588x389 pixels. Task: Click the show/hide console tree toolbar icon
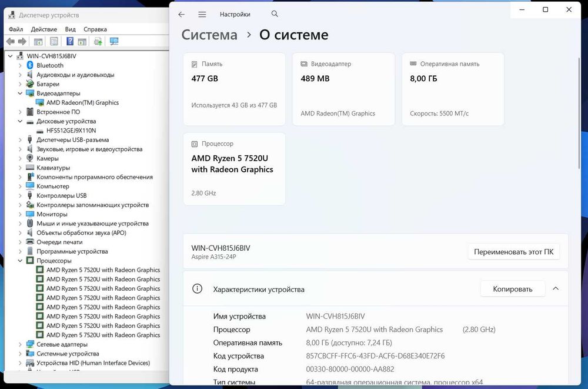pos(38,41)
